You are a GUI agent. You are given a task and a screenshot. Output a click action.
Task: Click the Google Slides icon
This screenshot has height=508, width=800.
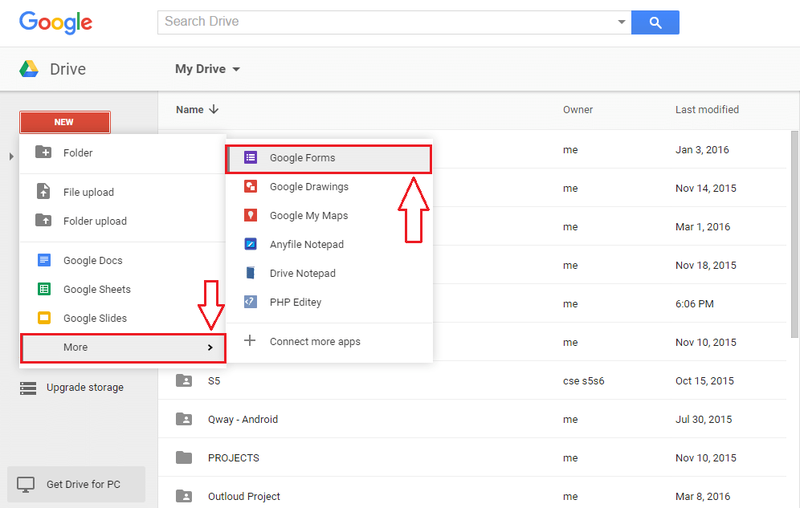[x=44, y=318]
